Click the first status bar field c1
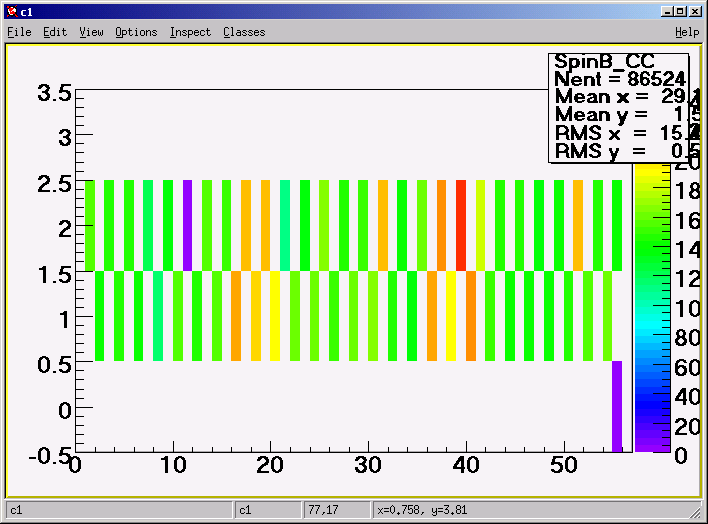Viewport: 708px width, 524px height. [x=119, y=510]
